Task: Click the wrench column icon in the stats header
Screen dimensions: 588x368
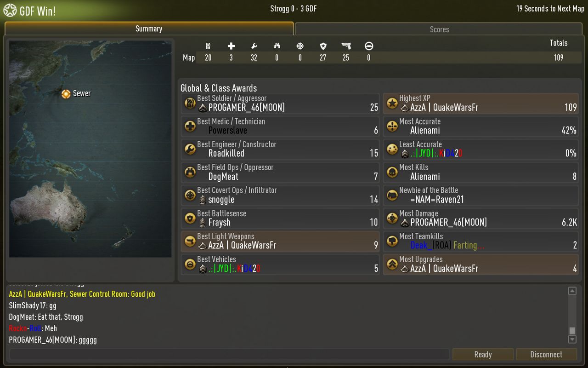Action: (x=254, y=46)
